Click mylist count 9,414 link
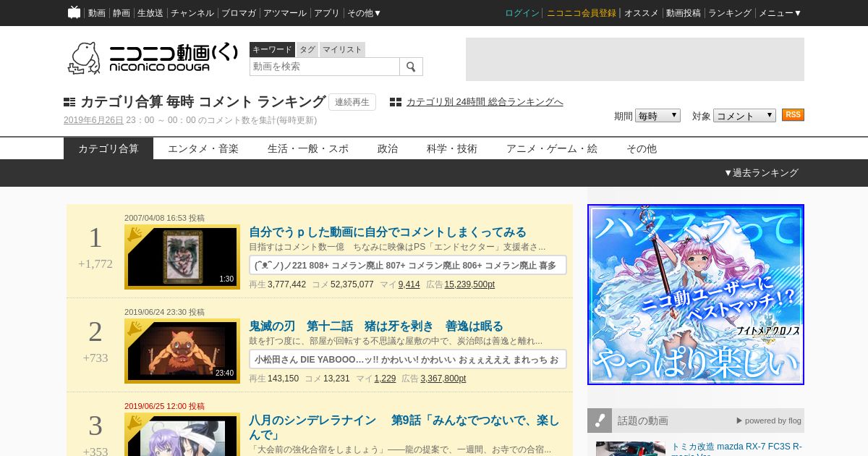Viewport: 868px width, 456px height. [409, 284]
